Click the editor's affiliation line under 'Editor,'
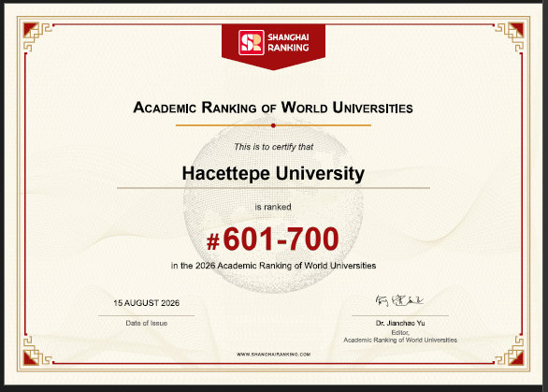 400,340
